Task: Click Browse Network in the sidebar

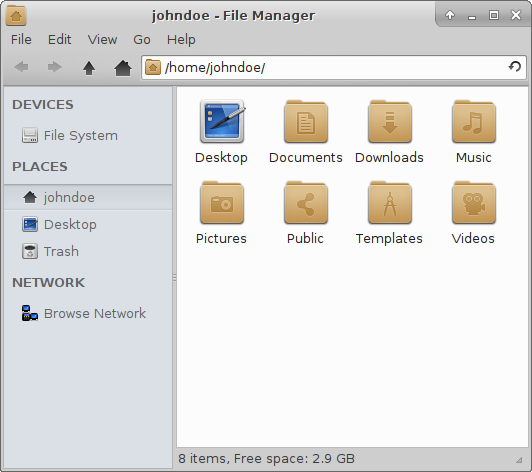Action: point(88,313)
